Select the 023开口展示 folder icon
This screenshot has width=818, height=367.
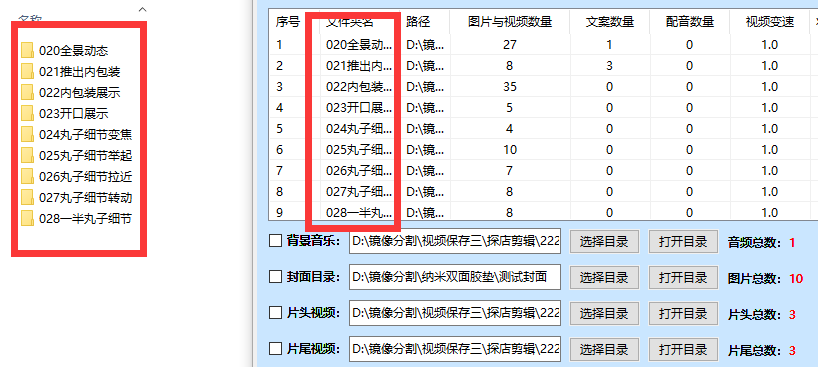[28, 114]
